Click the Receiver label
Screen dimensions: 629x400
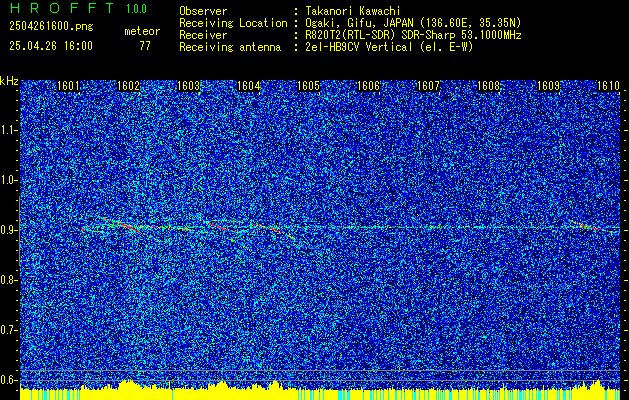point(203,35)
